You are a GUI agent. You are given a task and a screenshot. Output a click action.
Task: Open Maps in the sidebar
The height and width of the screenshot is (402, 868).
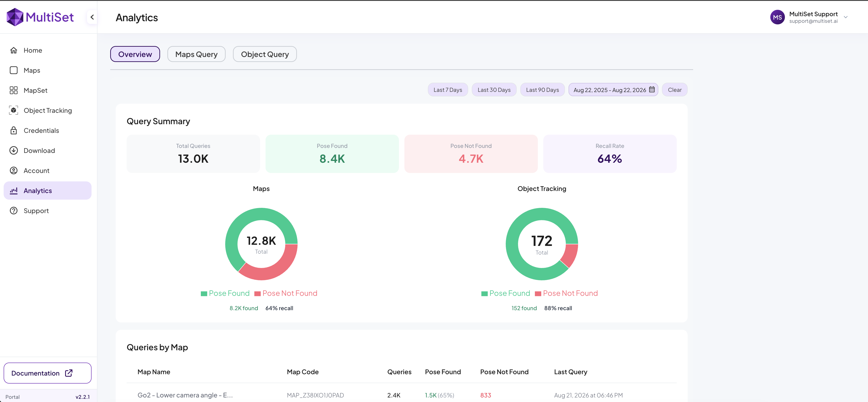48,70
